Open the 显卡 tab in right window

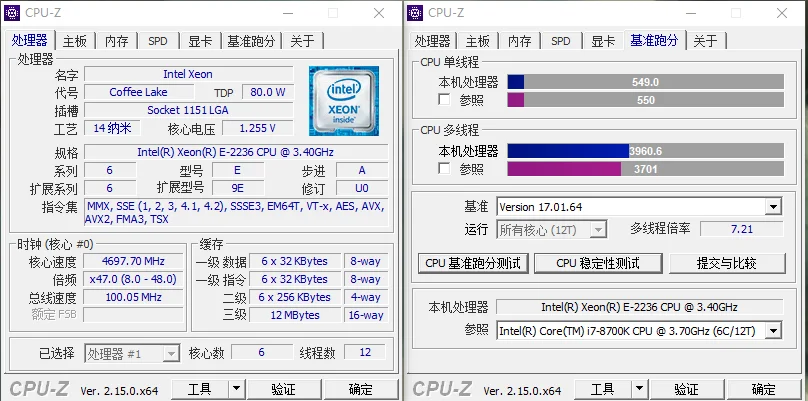click(602, 41)
